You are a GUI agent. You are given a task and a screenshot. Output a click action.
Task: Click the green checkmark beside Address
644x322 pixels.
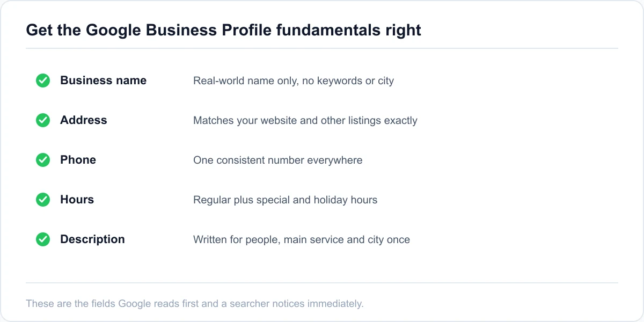point(43,120)
